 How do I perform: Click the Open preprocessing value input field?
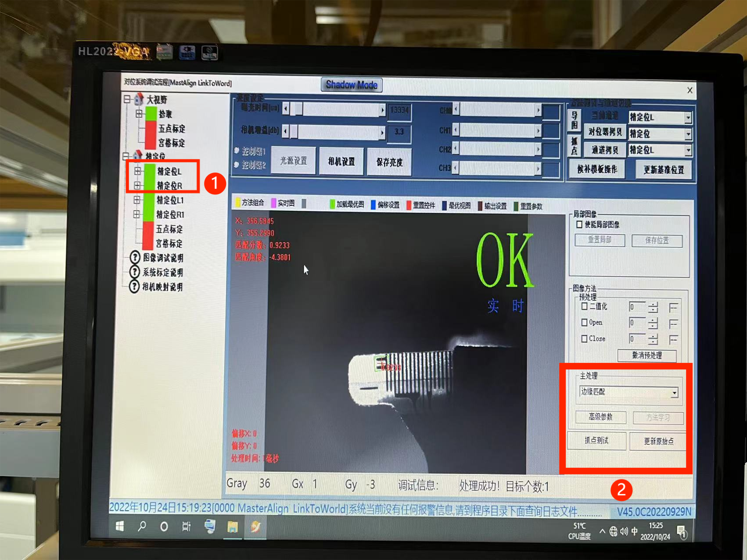pos(636,323)
